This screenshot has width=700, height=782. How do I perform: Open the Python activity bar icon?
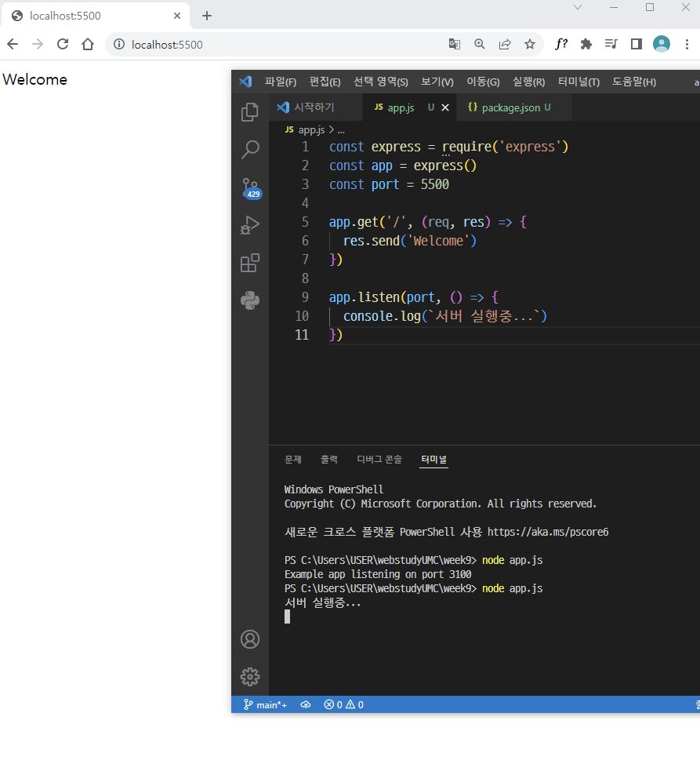(250, 300)
